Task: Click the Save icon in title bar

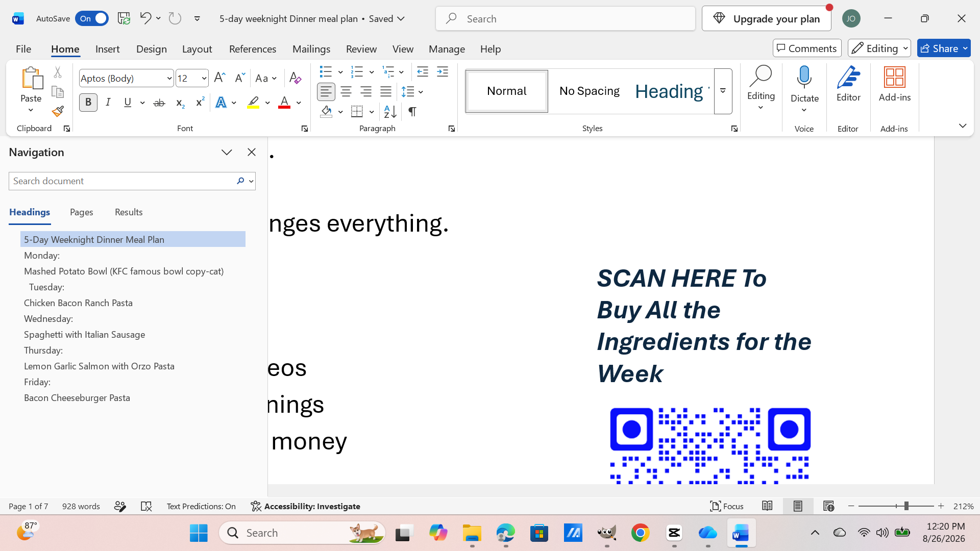Action: (x=124, y=18)
